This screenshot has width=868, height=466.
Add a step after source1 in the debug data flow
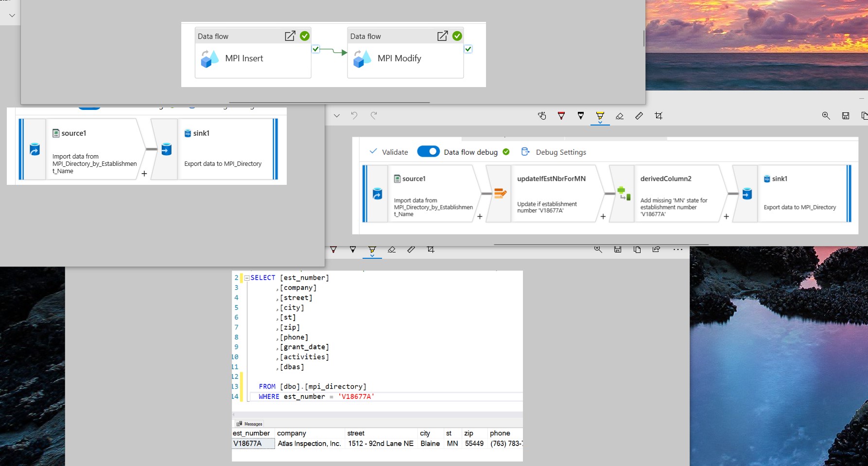[480, 216]
